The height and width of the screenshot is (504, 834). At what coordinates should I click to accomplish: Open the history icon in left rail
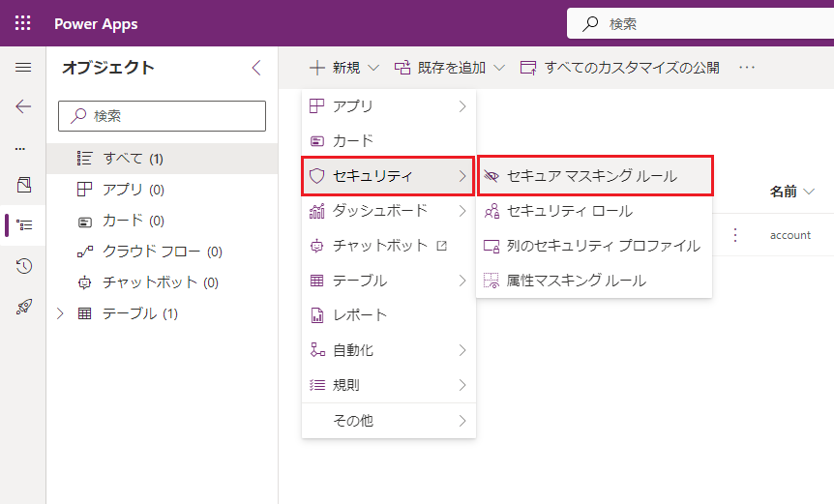23,266
